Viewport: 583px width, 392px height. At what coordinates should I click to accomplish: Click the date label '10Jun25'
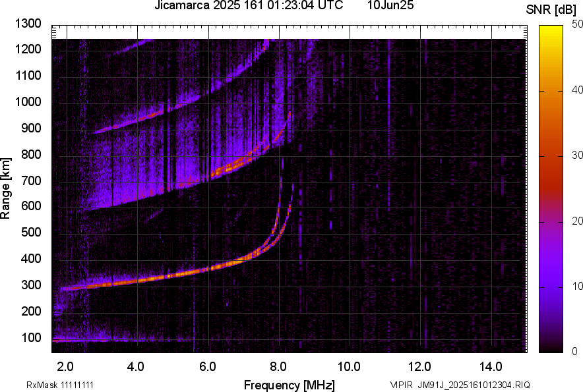390,5
